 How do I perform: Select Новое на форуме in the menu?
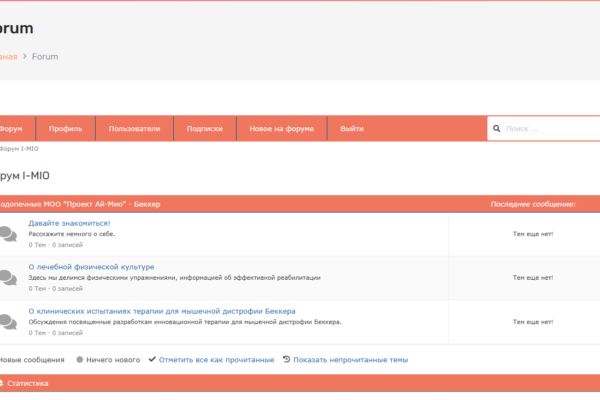coord(282,129)
